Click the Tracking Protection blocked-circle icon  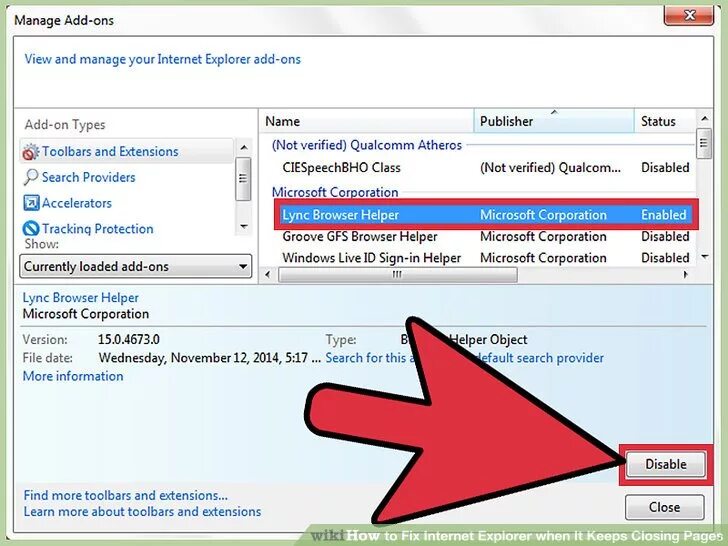31,228
